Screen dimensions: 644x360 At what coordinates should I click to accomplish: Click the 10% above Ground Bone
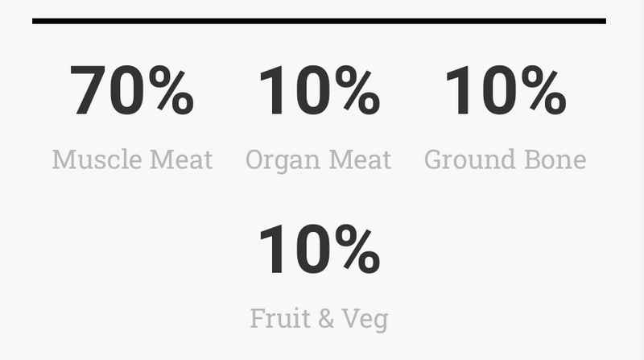tap(506, 90)
